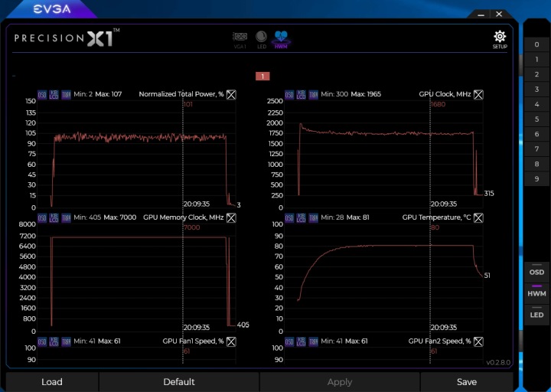Screen dimensions: 551x392
Task: Toggle TRAY for GPU Fan2 Speed
Action: pos(313,341)
